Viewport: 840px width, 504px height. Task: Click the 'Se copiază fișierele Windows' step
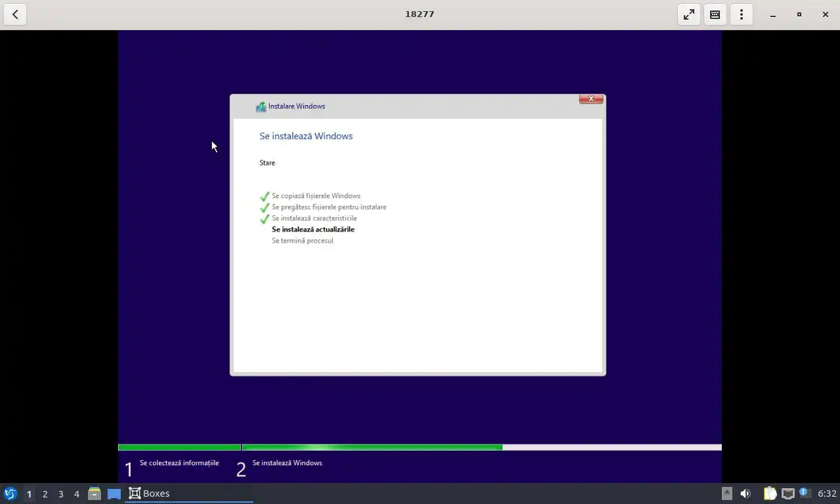coord(316,196)
